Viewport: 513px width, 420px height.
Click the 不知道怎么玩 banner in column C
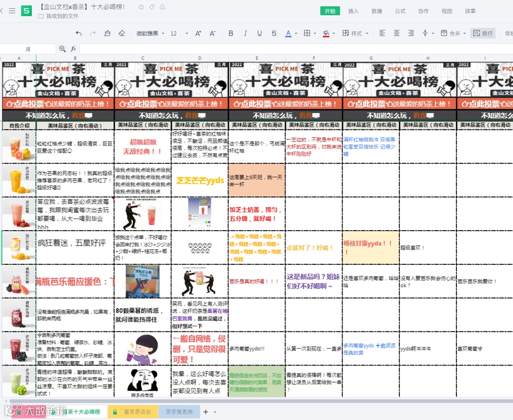171,115
